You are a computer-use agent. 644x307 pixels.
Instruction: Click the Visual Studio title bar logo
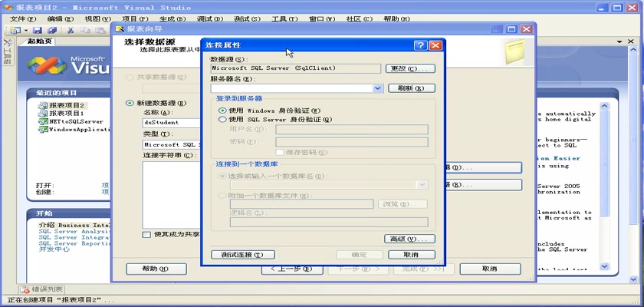(8, 8)
